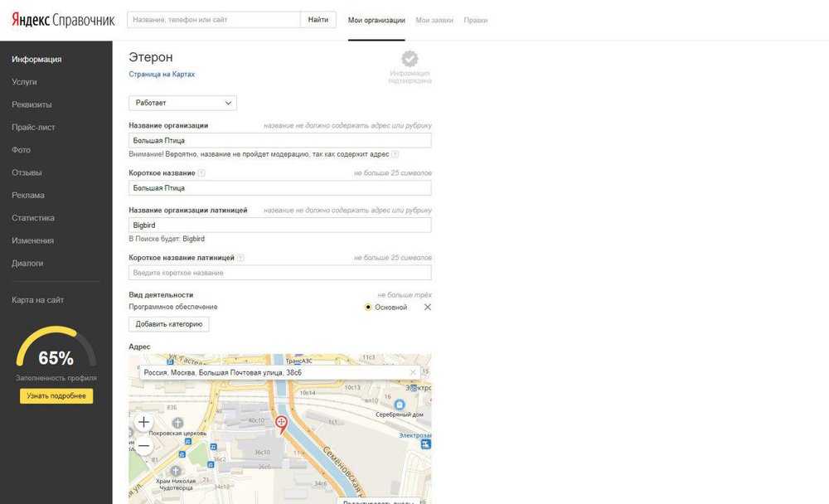Open Изменения in the sidebar
829x504 pixels.
point(33,240)
